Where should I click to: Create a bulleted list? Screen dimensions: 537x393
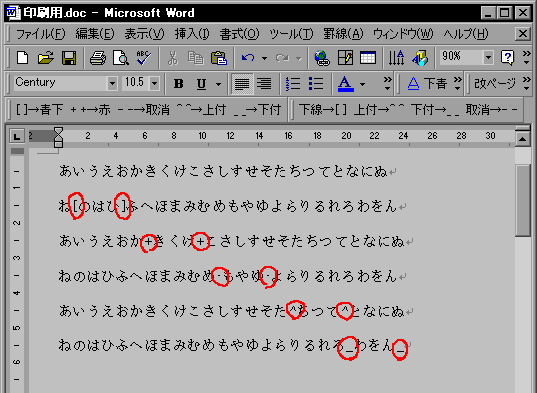tap(316, 84)
